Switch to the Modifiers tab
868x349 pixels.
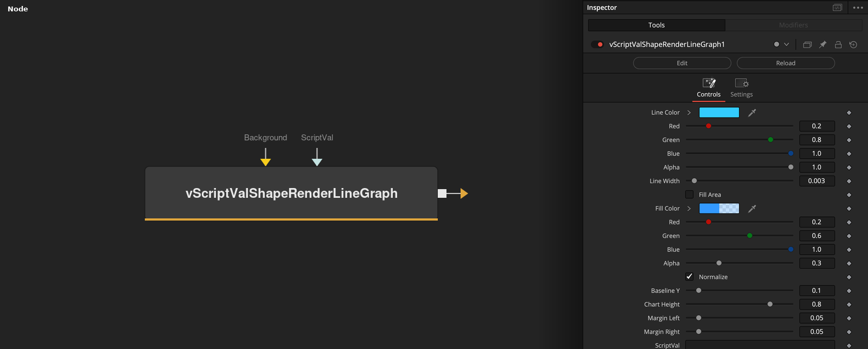pos(794,25)
